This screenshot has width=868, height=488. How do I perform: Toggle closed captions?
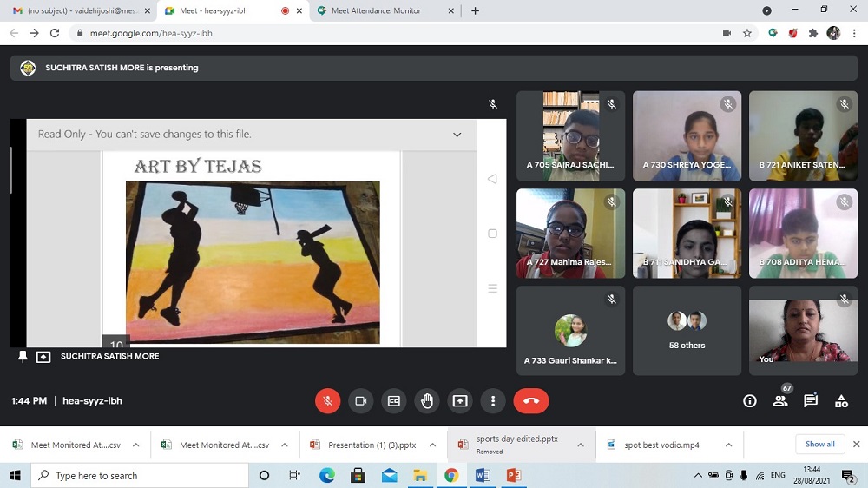tap(394, 400)
